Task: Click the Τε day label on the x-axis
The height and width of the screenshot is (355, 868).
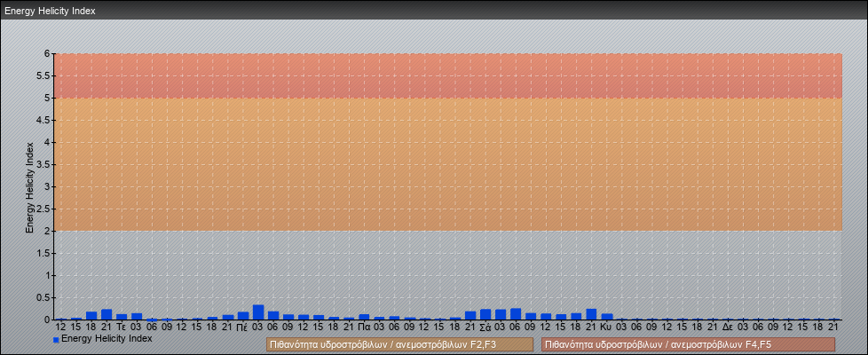Action: [x=122, y=327]
